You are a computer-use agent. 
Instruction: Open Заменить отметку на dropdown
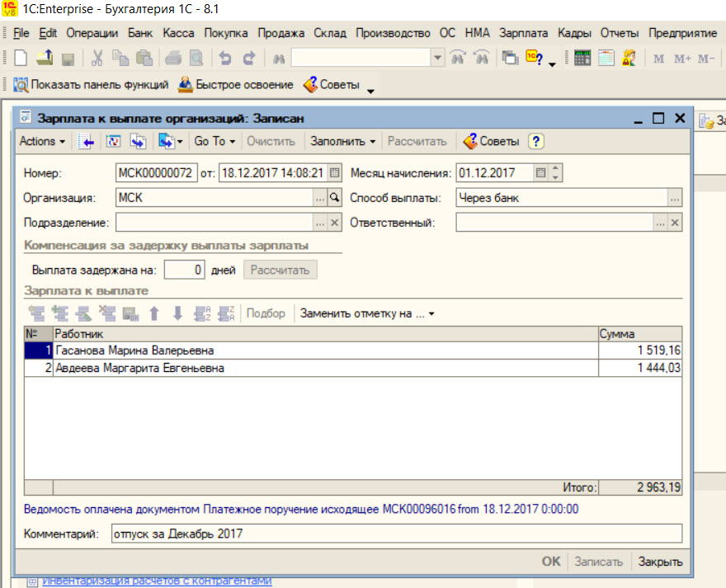click(x=366, y=313)
